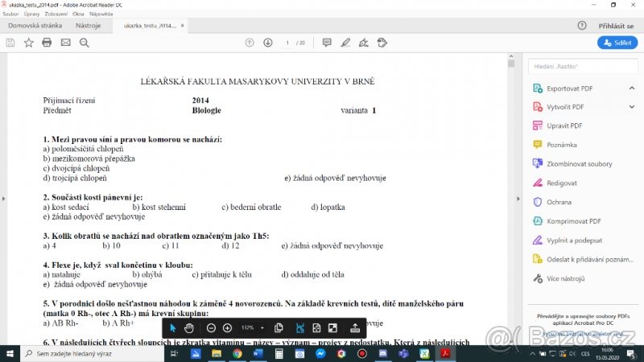Open the Úpravy menu
Screen dimensions: 644x362
(x=31, y=14)
